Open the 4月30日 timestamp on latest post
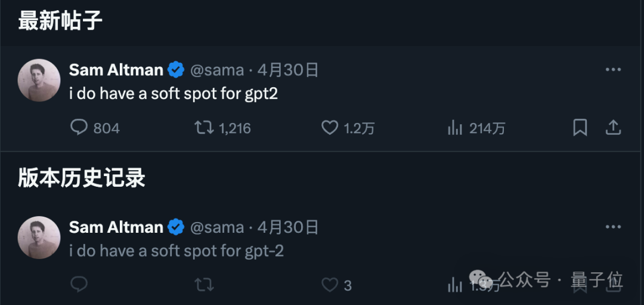 tap(288, 70)
